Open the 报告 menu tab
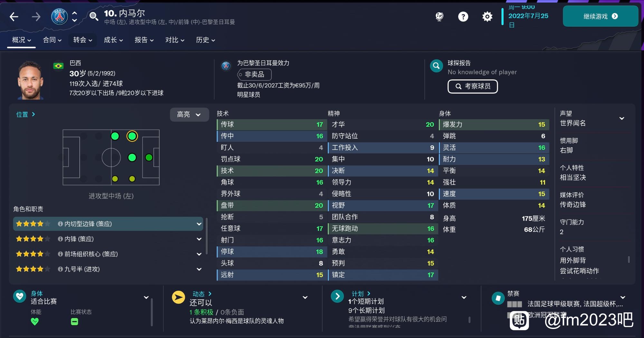This screenshot has height=338, width=644. point(144,40)
